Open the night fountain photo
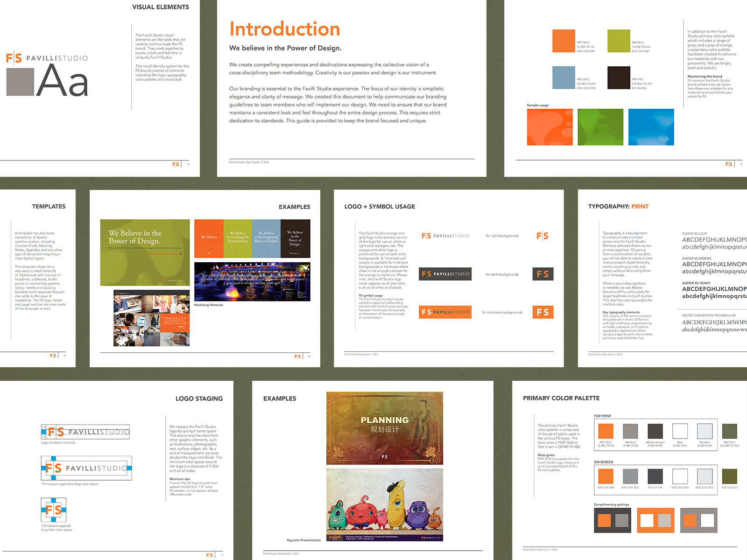Screen dimensions: 747x560 (x=252, y=281)
